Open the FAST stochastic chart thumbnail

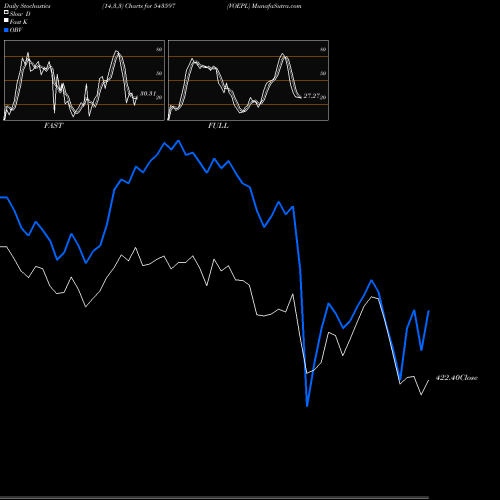click(84, 80)
